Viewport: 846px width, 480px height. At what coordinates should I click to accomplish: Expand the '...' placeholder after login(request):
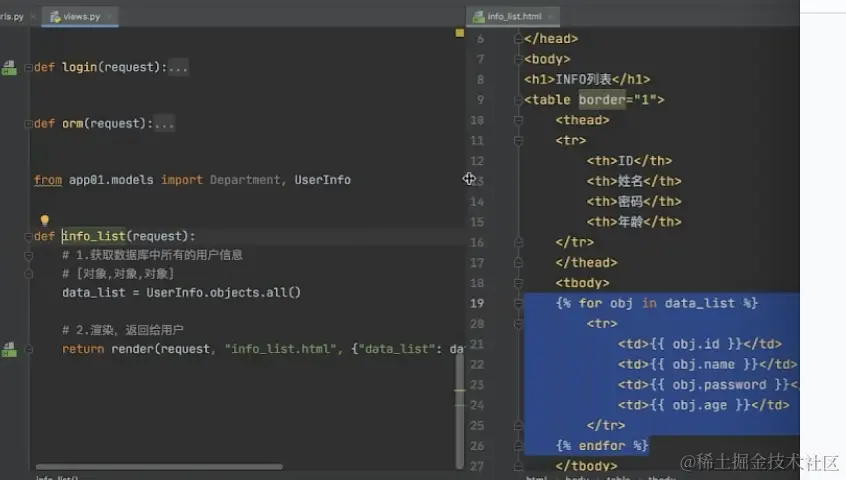pyautogui.click(x=178, y=68)
